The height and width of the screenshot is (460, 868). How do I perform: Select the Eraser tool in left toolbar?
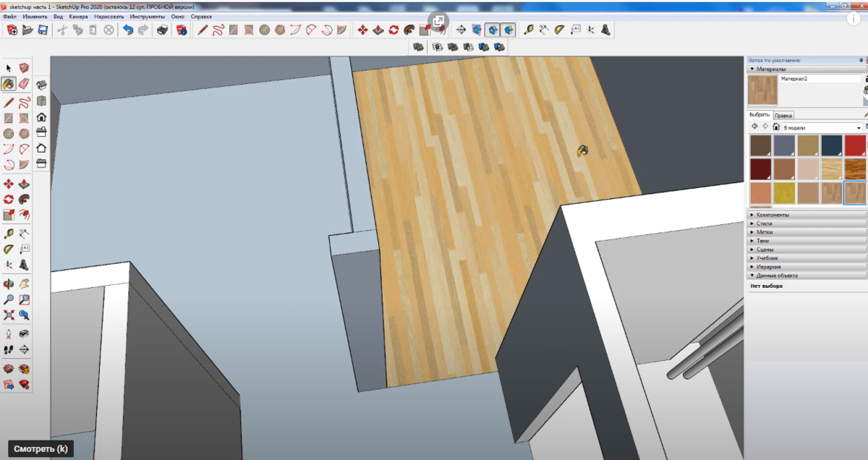[x=25, y=84]
